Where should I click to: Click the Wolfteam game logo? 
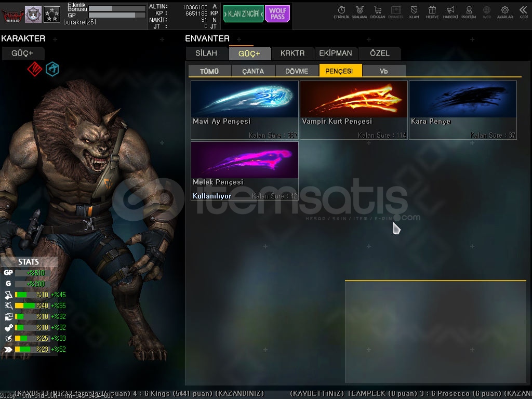coord(12,15)
